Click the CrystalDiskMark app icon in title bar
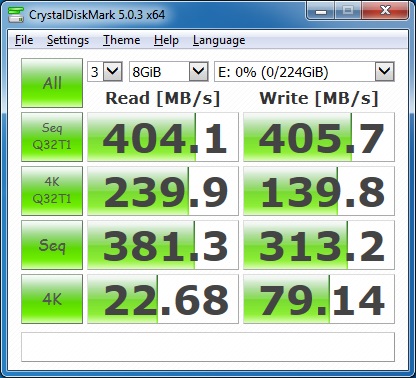 pyautogui.click(x=16, y=15)
